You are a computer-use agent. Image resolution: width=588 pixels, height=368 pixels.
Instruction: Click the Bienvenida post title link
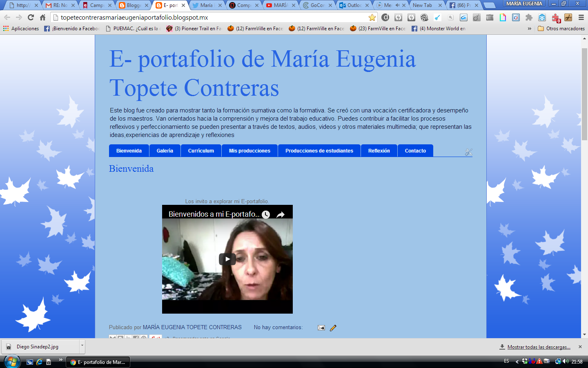(x=131, y=168)
